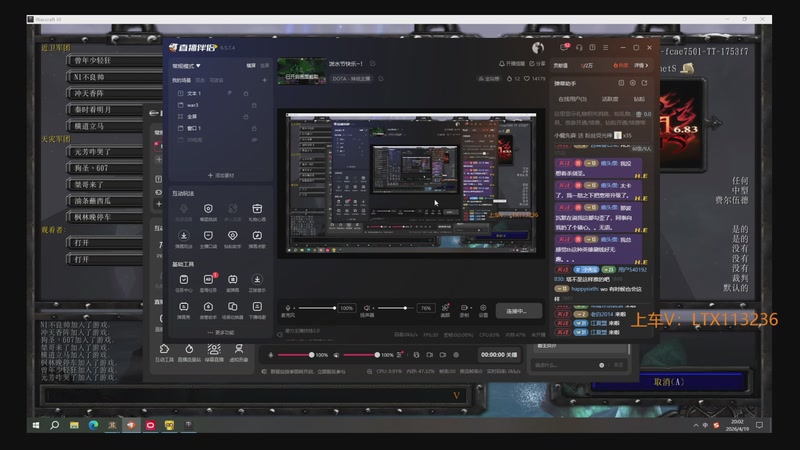Click 添加素材 button
800x450 pixels.
(221, 175)
